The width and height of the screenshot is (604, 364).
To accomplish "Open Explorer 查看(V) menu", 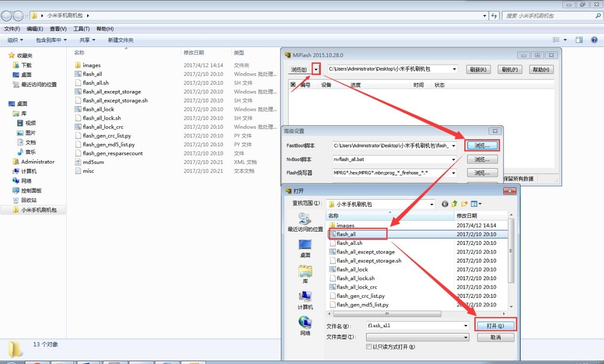I will (58, 29).
